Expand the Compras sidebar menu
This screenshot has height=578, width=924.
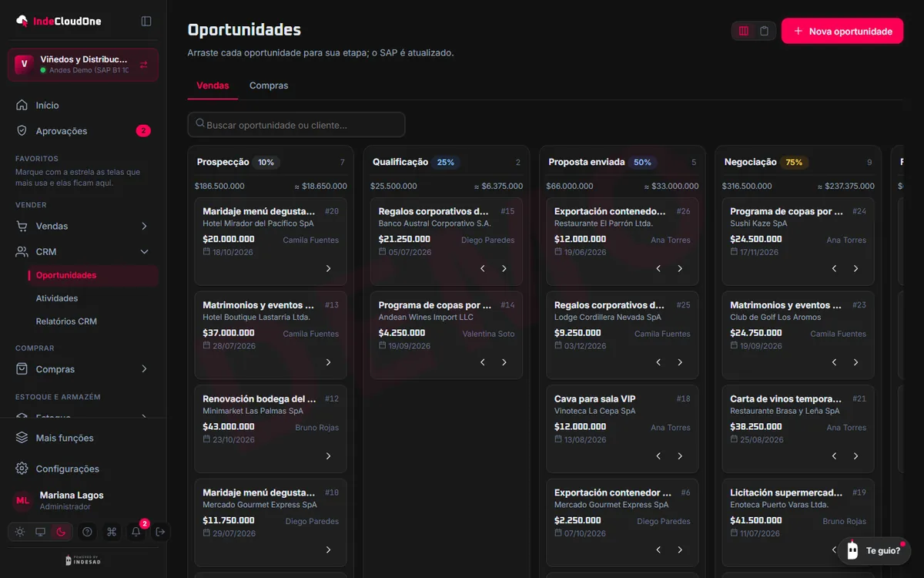pyautogui.click(x=82, y=369)
